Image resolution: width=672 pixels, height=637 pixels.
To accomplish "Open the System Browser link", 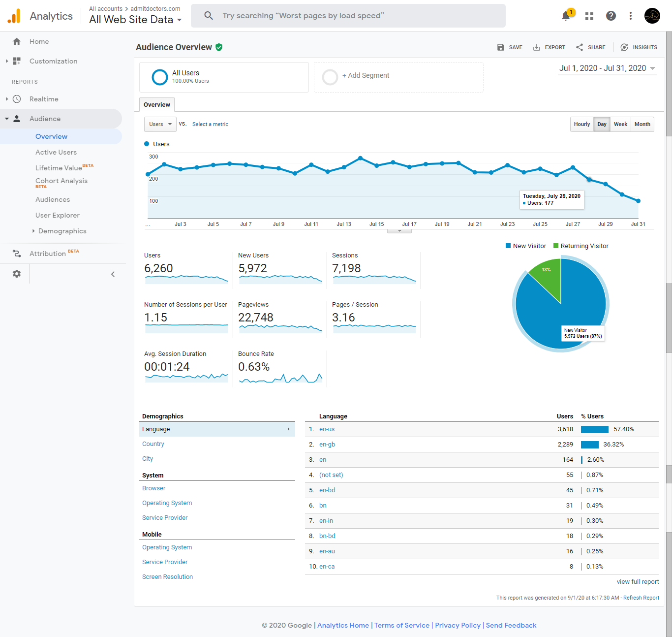I will [154, 488].
